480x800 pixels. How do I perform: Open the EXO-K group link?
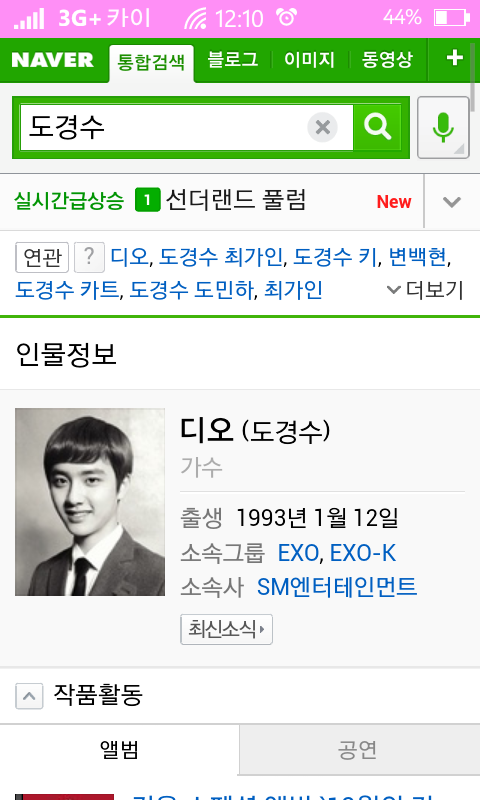click(363, 553)
